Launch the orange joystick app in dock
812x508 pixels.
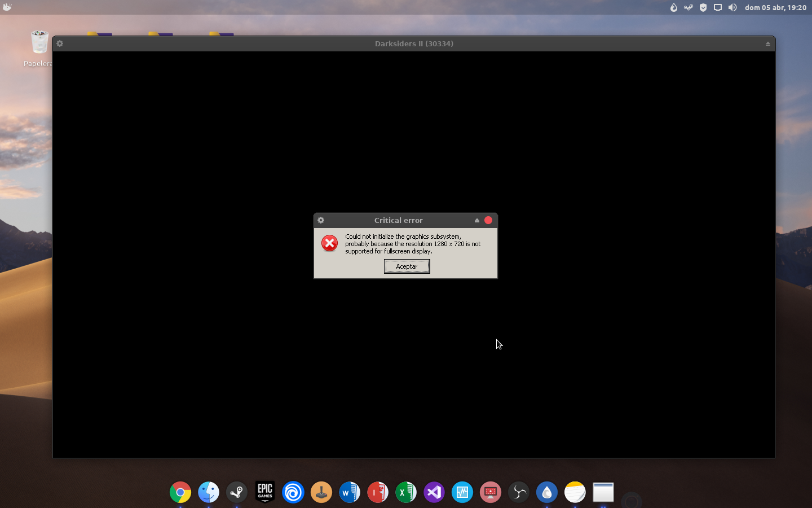pyautogui.click(x=321, y=492)
